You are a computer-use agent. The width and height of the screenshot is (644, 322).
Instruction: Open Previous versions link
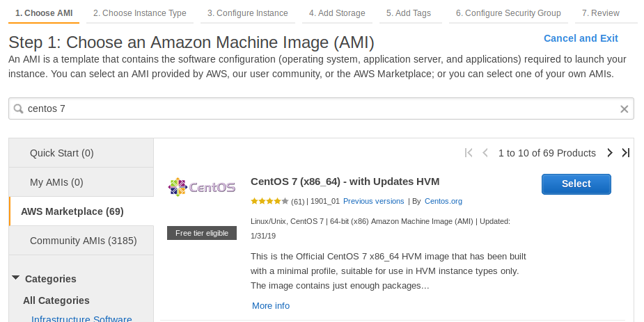374,202
